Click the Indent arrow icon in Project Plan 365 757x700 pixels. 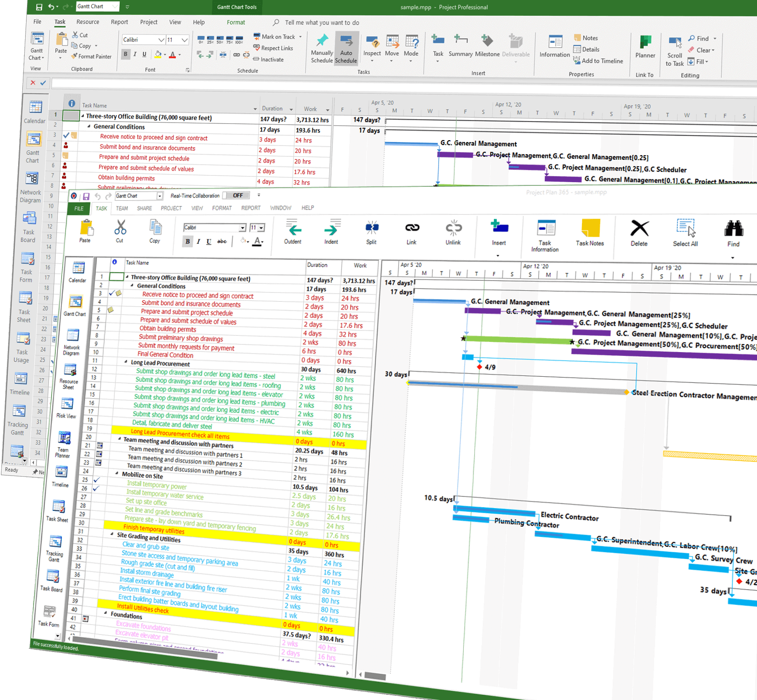(x=331, y=230)
